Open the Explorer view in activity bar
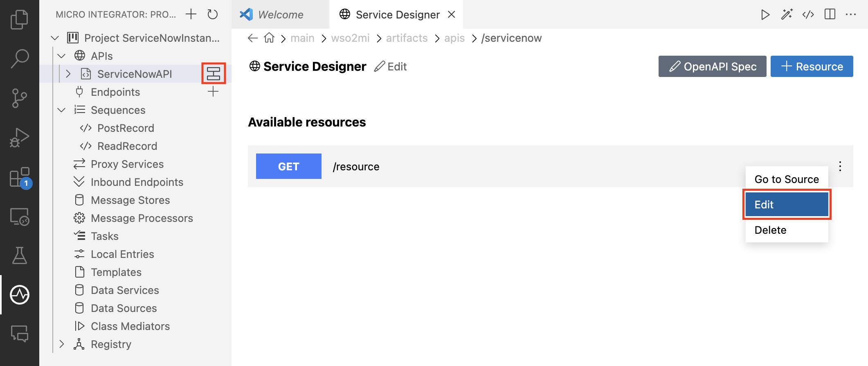Image resolution: width=868 pixels, height=366 pixels. point(19,19)
